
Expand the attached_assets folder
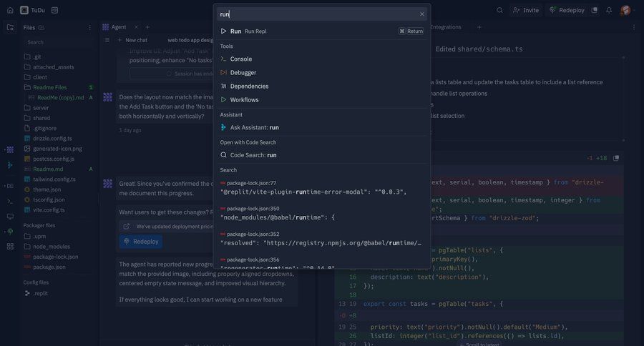point(57,67)
